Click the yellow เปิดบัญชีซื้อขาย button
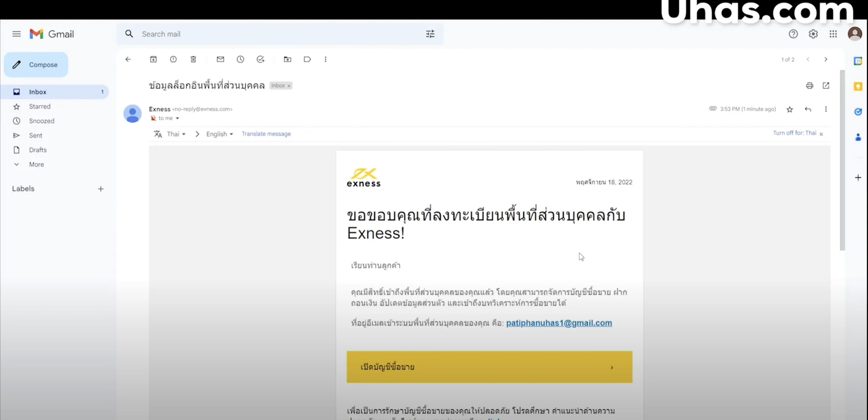868x420 pixels. point(490,367)
